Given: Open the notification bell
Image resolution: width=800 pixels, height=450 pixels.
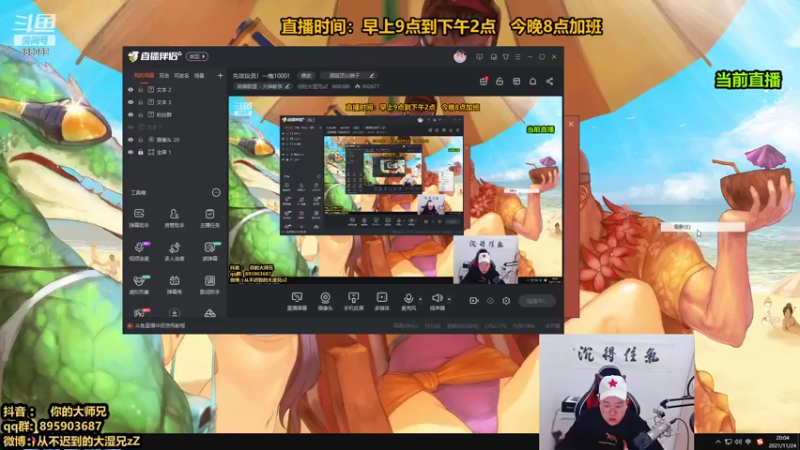Looking at the screenshot, I should pos(533,81).
